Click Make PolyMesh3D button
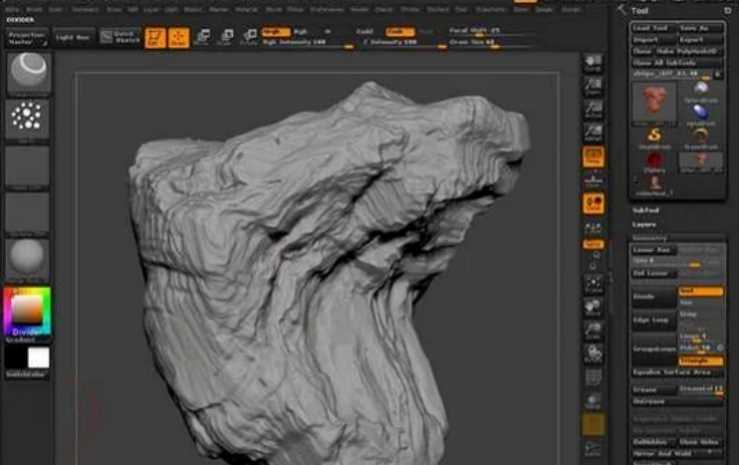 click(x=690, y=51)
